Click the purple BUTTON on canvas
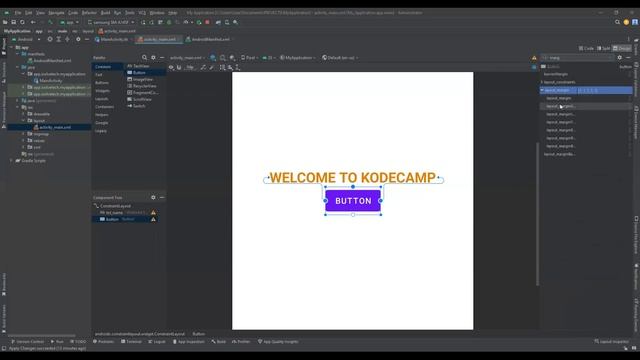 tap(353, 201)
